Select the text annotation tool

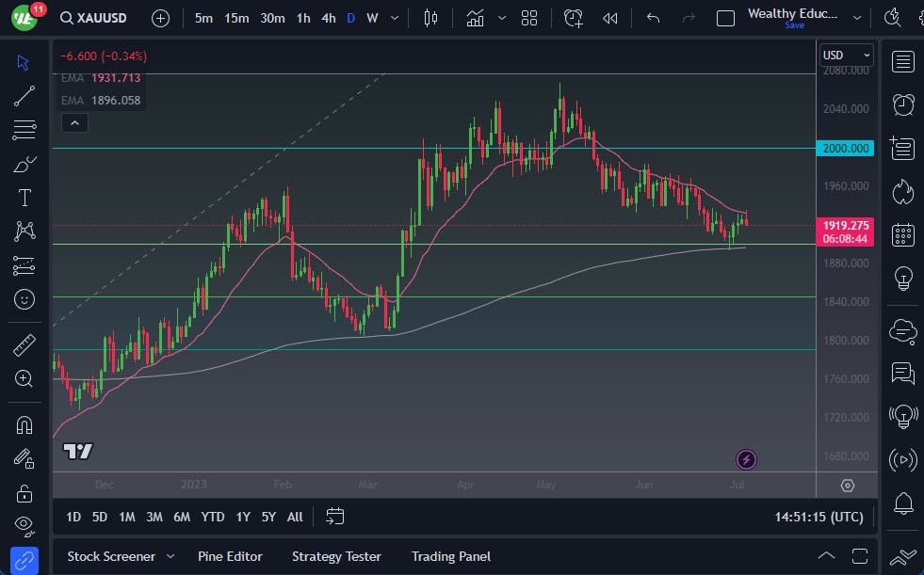24,198
